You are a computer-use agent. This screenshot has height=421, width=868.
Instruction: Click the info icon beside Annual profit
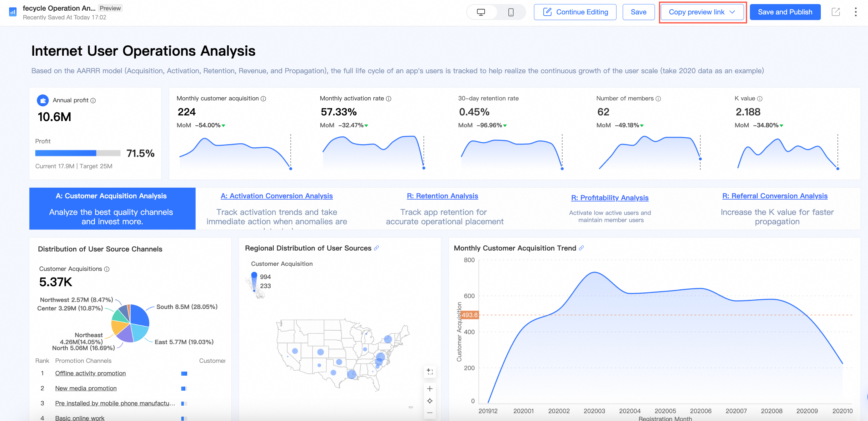[93, 100]
